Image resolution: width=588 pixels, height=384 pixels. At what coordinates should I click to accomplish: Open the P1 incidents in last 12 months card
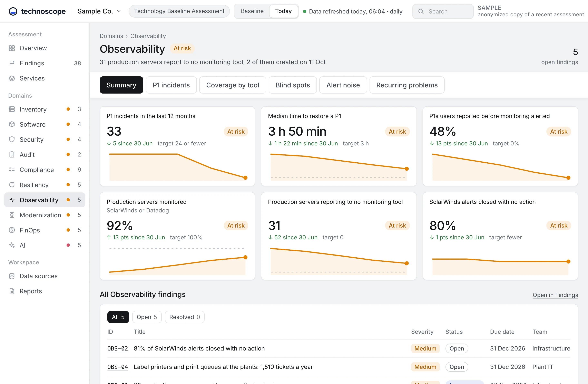177,146
